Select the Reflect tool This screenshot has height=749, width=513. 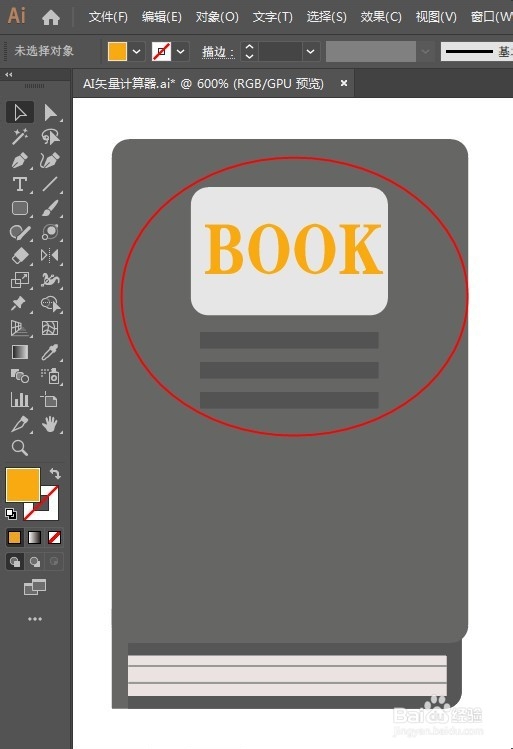pyautogui.click(x=50, y=256)
